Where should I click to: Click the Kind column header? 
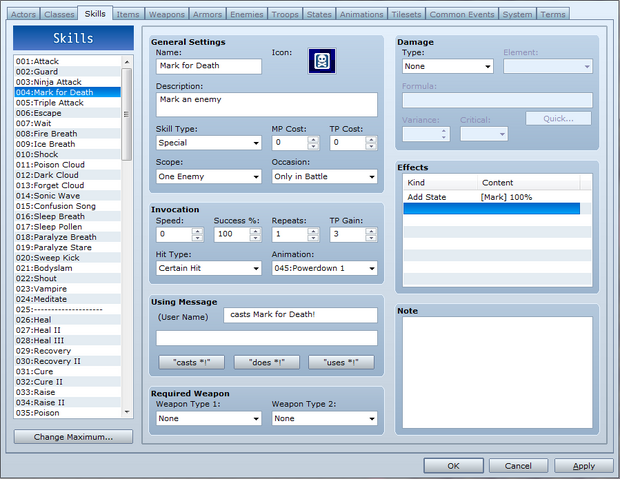coord(440,183)
